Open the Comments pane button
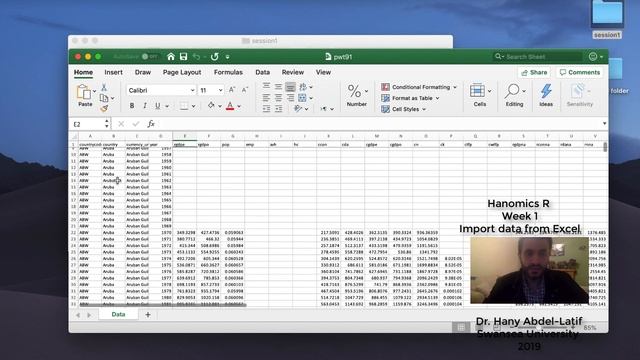 coord(580,72)
